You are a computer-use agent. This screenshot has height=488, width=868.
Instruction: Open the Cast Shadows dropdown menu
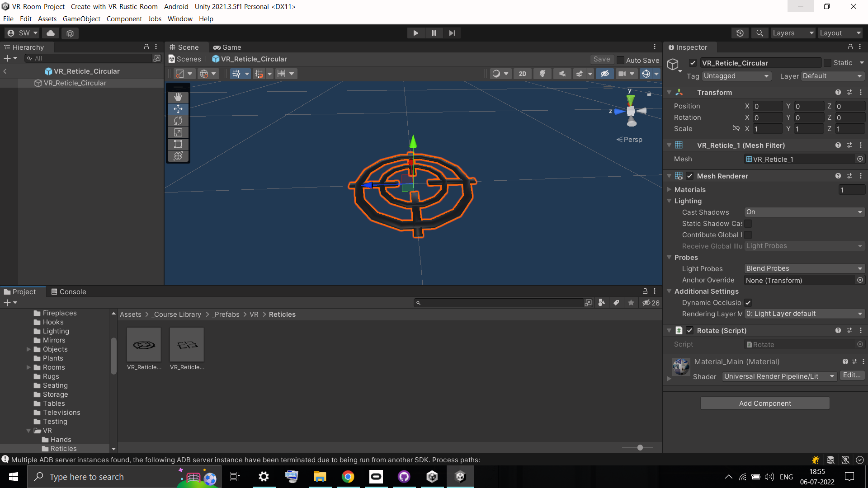[x=804, y=211]
